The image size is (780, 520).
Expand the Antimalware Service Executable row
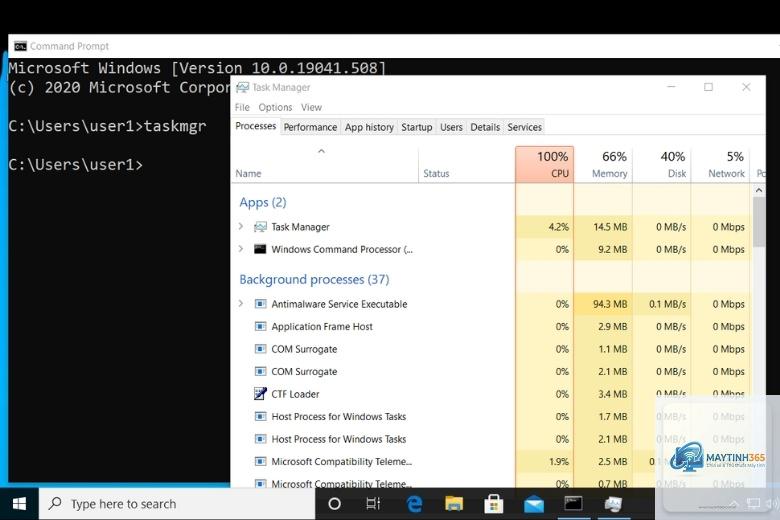tap(241, 304)
